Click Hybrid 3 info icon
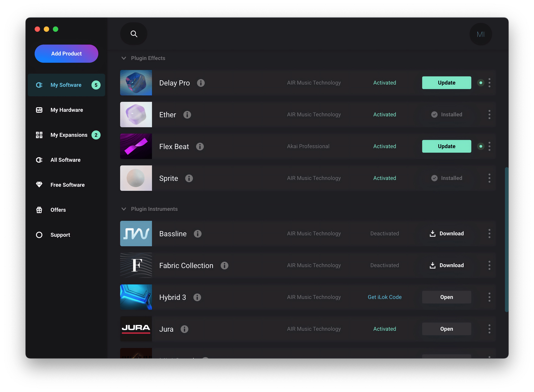 click(x=197, y=297)
